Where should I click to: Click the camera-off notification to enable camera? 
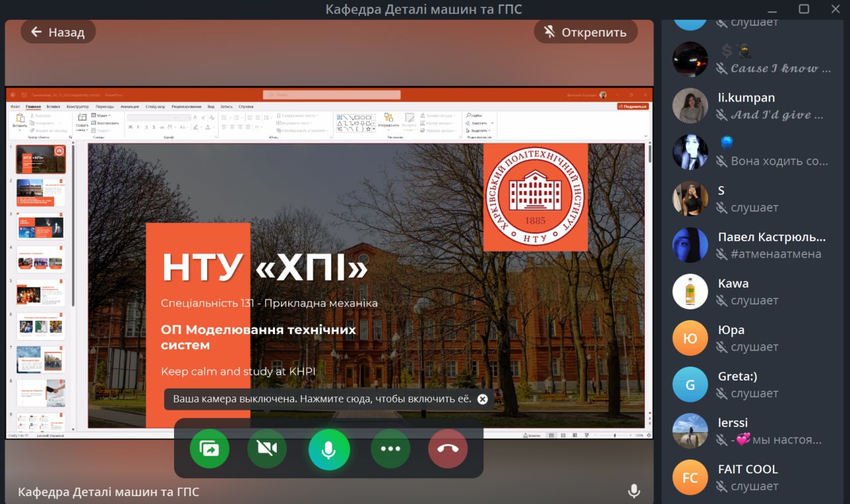pyautogui.click(x=322, y=399)
